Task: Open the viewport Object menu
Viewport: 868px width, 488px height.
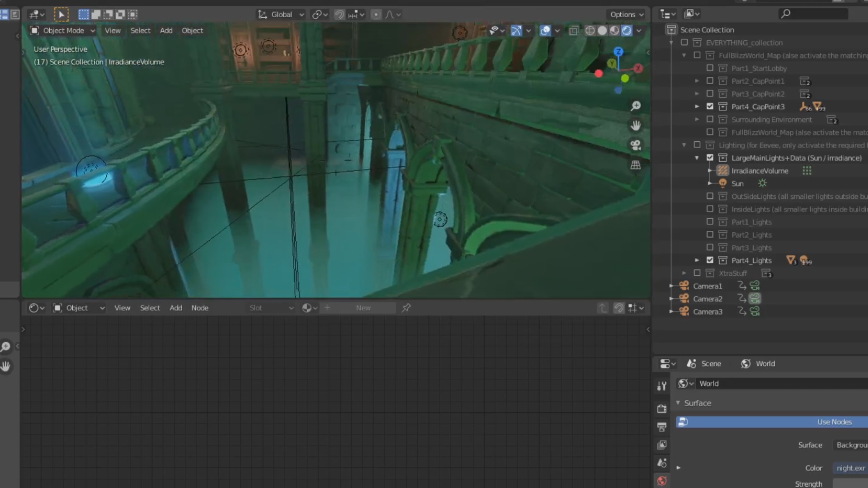Action: (192, 30)
